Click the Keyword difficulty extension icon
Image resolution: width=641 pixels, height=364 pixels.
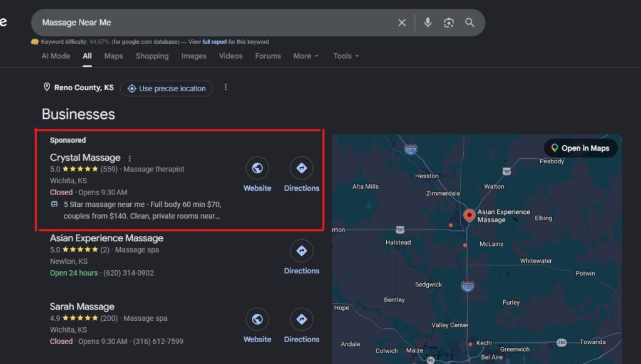pyautogui.click(x=35, y=42)
